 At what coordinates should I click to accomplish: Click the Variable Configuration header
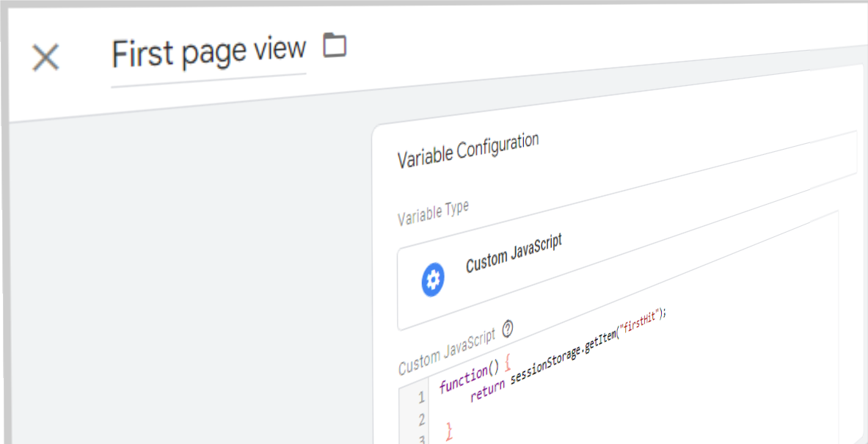468,146
